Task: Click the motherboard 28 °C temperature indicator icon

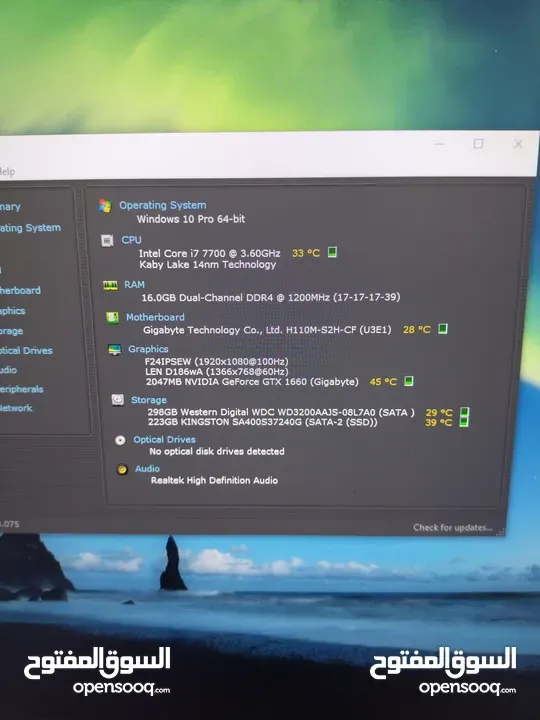Action: click(x=442, y=329)
